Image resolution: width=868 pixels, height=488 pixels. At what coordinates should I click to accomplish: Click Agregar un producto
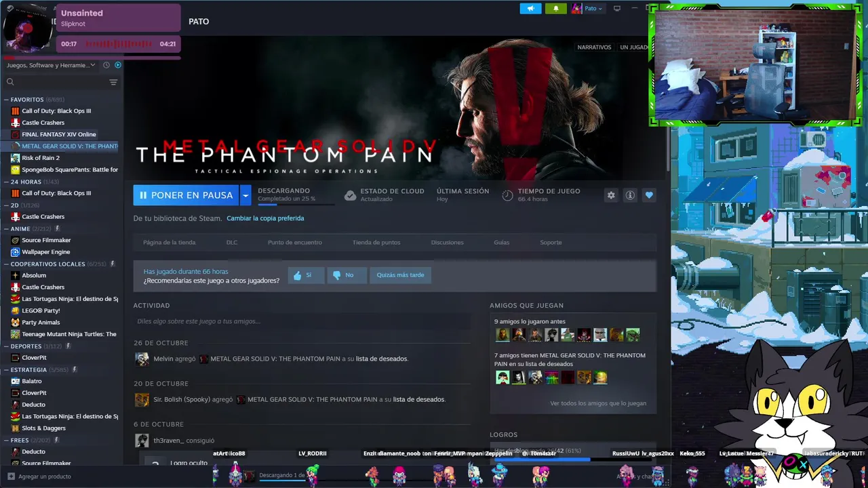pos(45,476)
